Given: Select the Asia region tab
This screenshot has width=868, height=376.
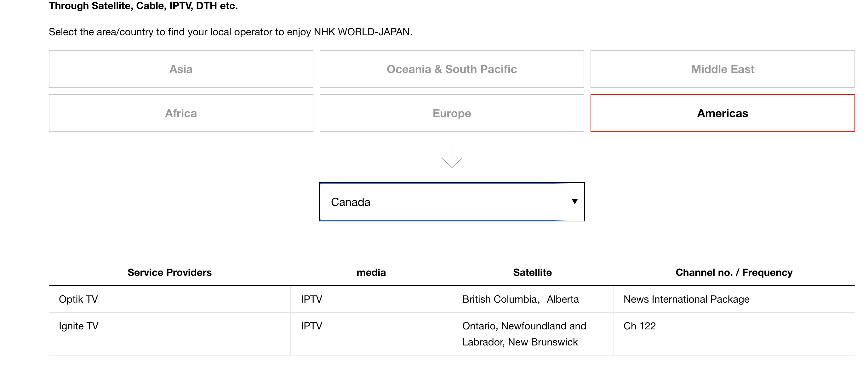Looking at the screenshot, I should coord(181,69).
